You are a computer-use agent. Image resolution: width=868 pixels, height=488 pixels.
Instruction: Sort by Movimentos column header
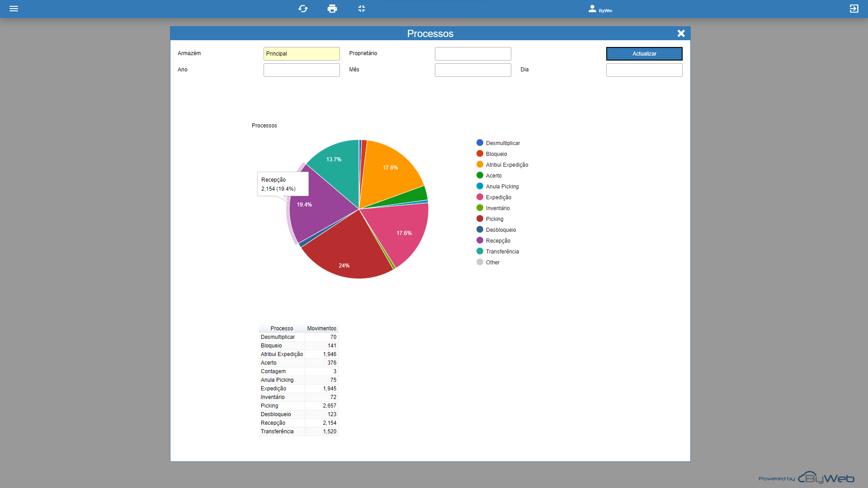(321, 328)
